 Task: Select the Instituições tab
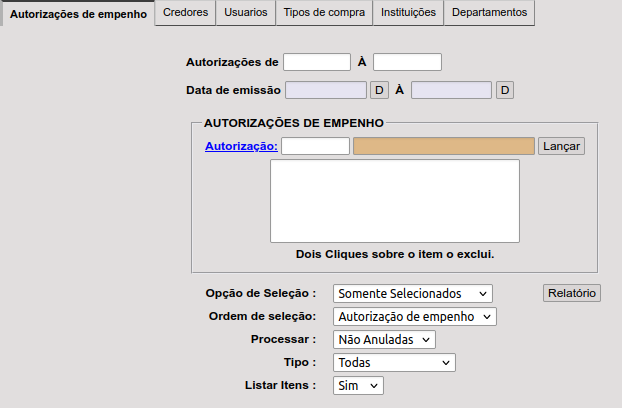[x=408, y=12]
